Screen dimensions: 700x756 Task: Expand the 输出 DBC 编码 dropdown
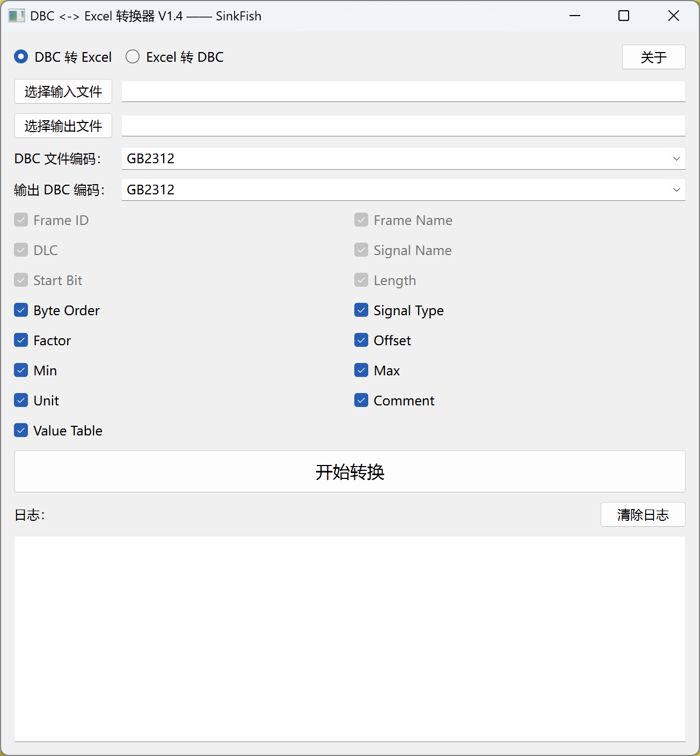point(403,190)
